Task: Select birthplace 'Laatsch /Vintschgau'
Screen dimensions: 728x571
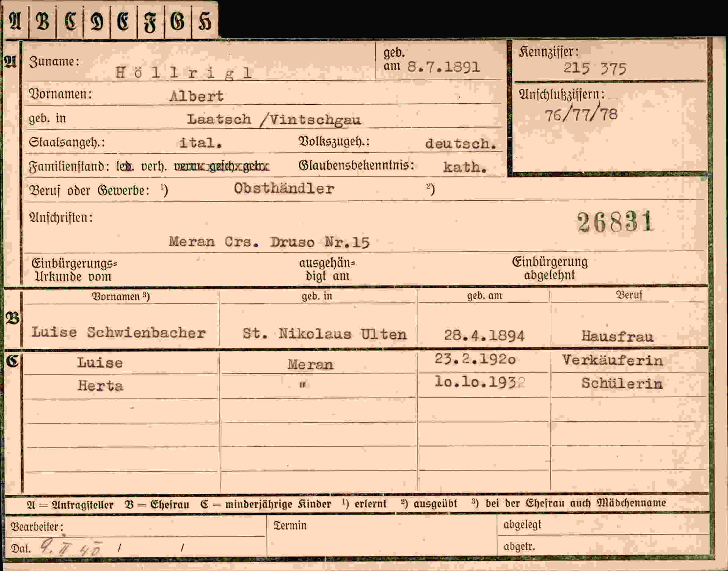Action: (274, 120)
